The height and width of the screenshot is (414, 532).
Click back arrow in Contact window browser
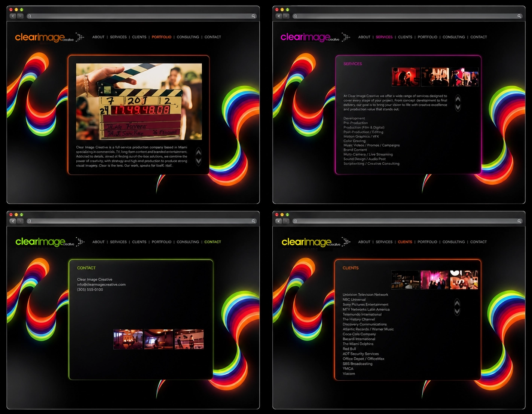point(13,221)
